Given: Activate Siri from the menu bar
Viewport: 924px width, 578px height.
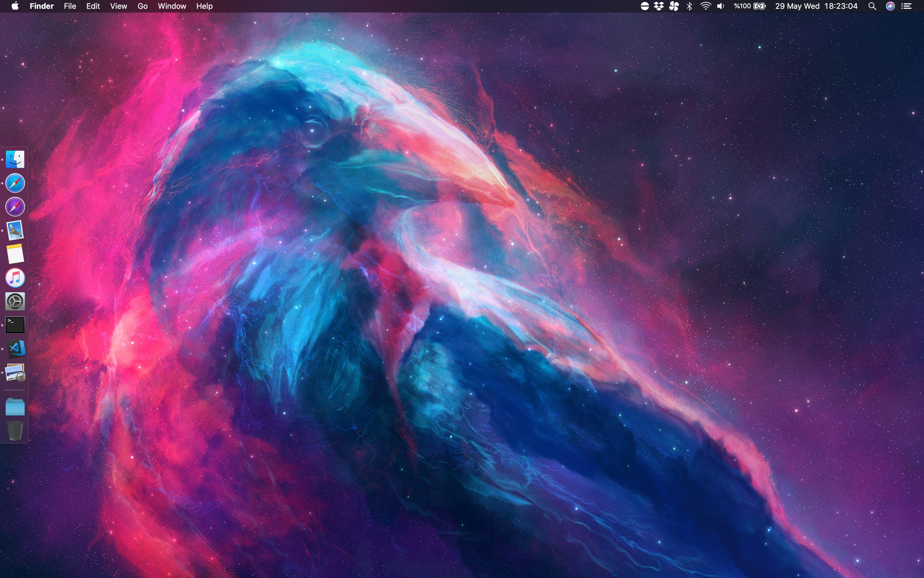Looking at the screenshot, I should click(x=890, y=6).
